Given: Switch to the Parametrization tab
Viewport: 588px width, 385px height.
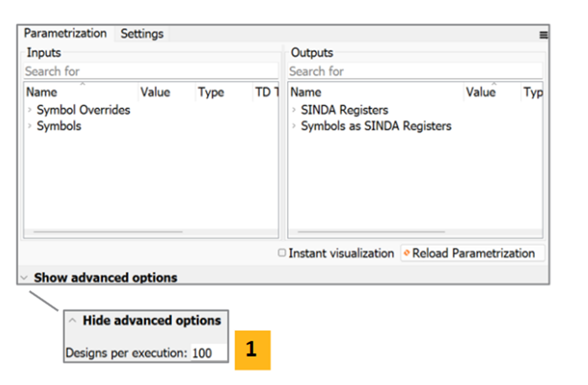Looking at the screenshot, I should coord(65,33).
